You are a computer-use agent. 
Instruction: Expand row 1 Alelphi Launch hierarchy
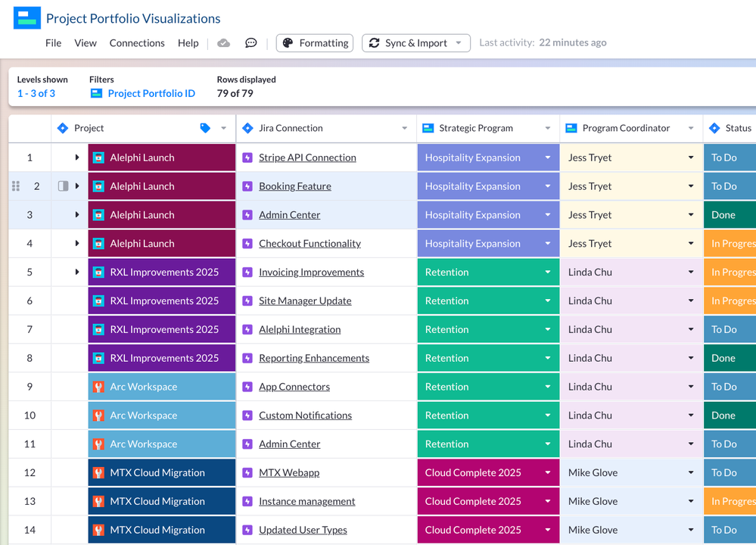point(76,157)
